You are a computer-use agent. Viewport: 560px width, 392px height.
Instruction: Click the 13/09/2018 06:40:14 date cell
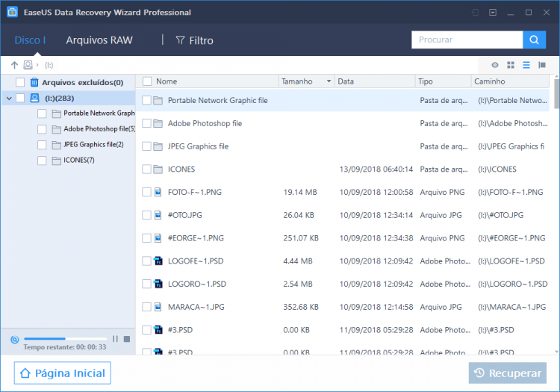[x=376, y=169]
